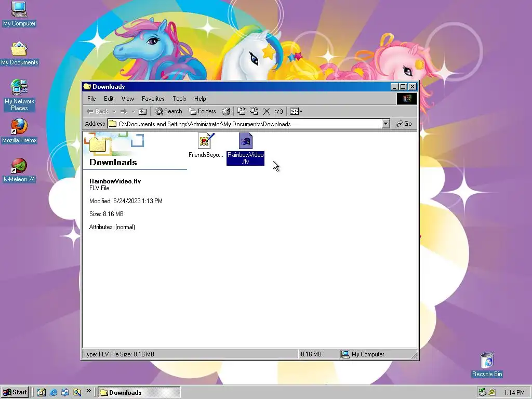Click into the Address bar path field
The width and height of the screenshot is (532, 399).
point(245,124)
